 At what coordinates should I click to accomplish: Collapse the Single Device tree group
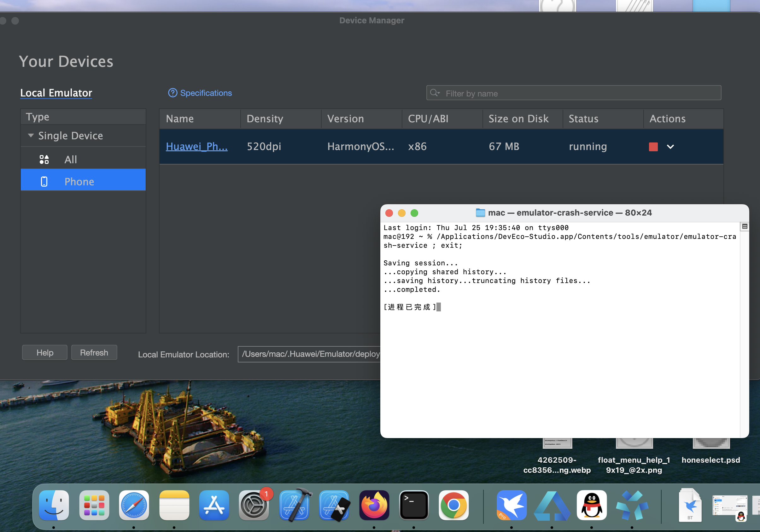click(31, 135)
